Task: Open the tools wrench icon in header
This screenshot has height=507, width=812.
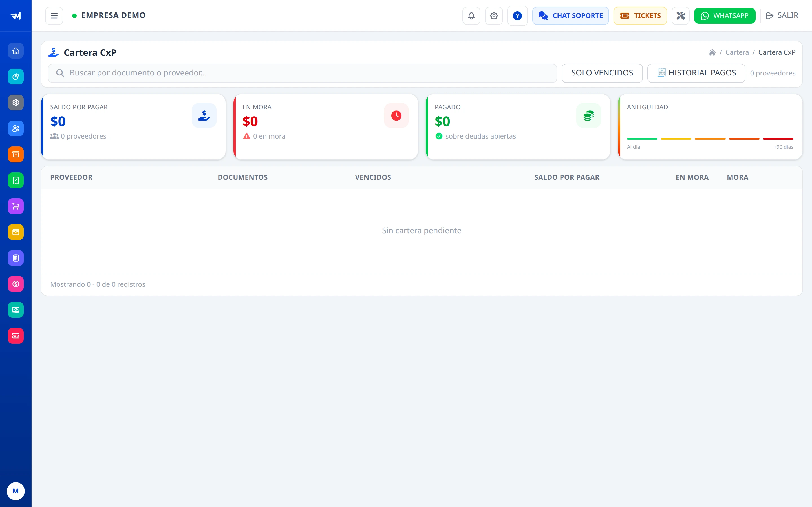Action: tap(680, 16)
